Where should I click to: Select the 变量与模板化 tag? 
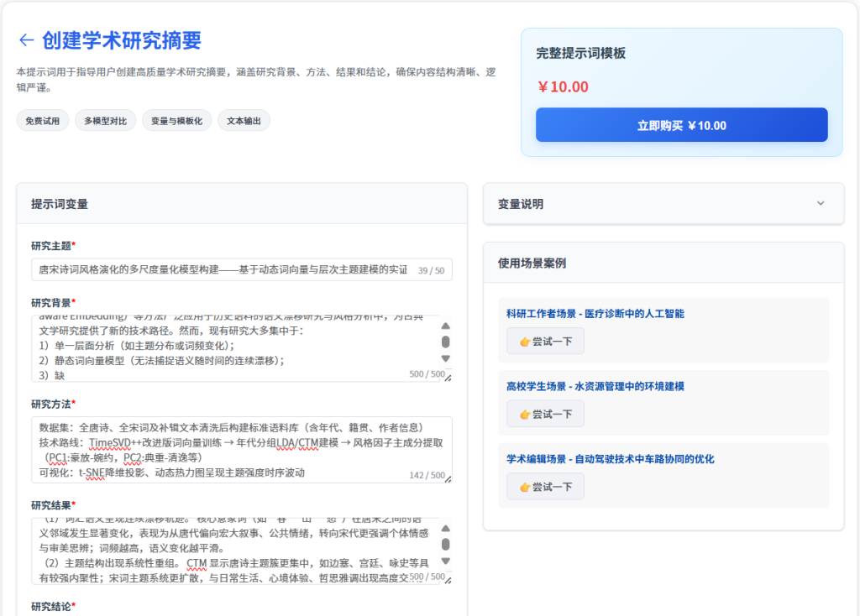coord(176,121)
